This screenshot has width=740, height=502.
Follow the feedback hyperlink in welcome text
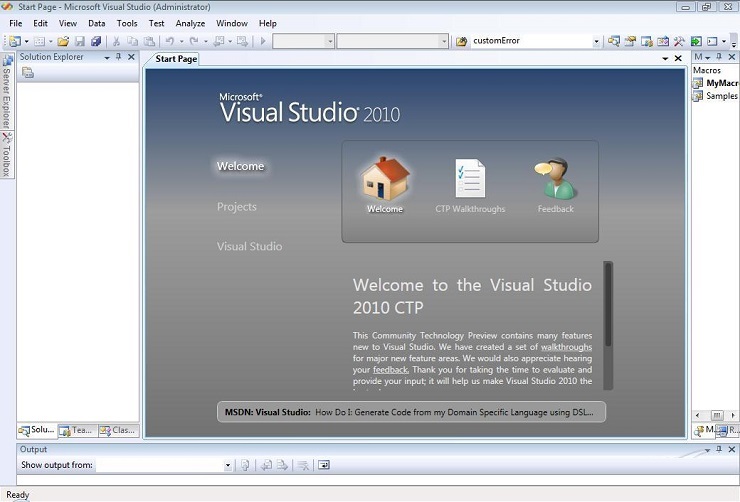tap(390, 370)
